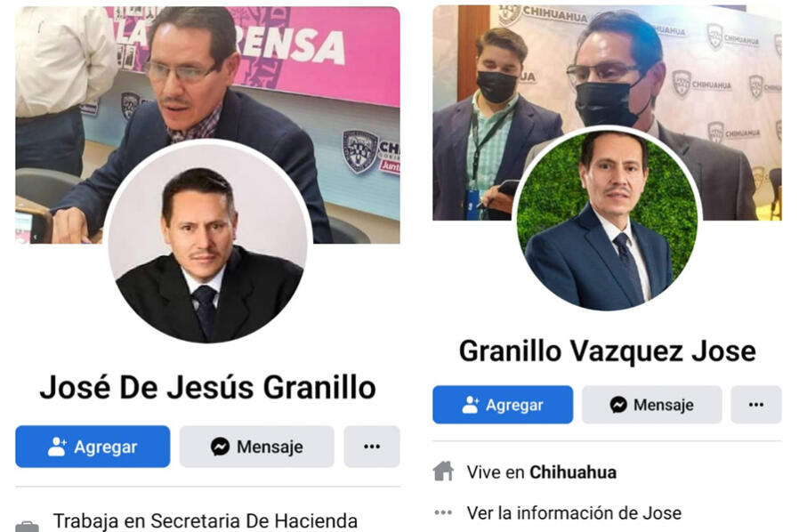Click the Messenger icon in the left Mensaje button
Image resolution: width=799 pixels, height=532 pixels.
[x=220, y=447]
